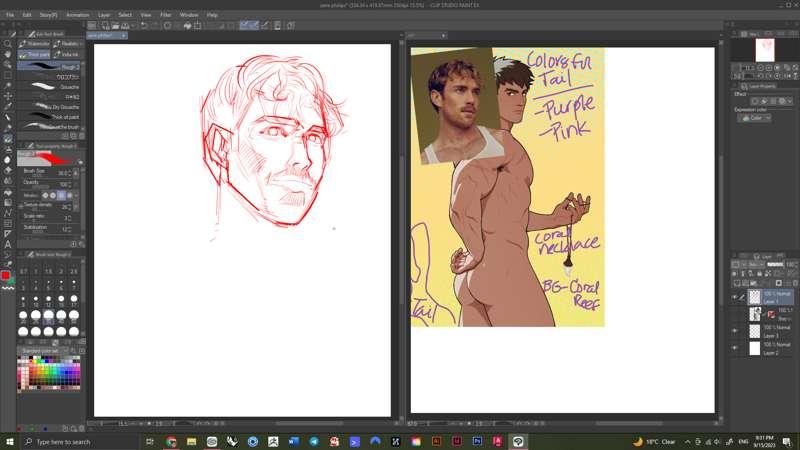Expand the Mixing mode dropdown arrow
Screen dimensions: 800x450
coord(77,195)
